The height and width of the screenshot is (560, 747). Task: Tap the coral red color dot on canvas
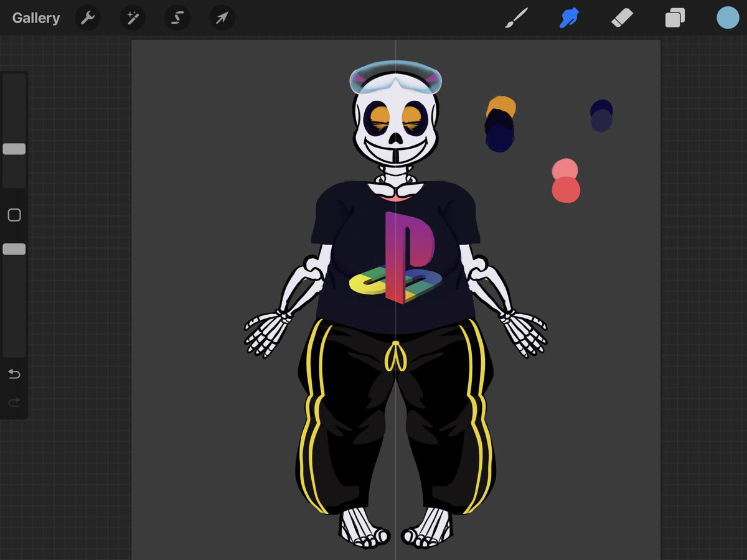tap(566, 190)
